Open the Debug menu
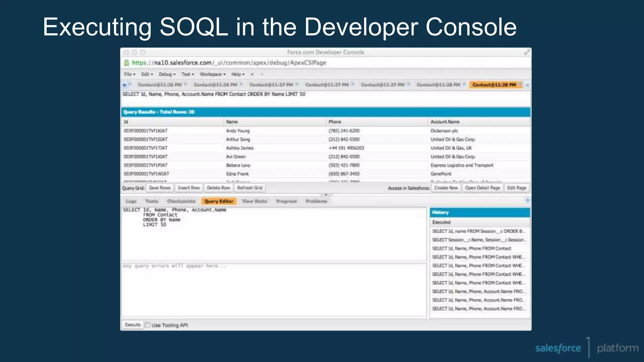This screenshot has width=644, height=362. click(x=167, y=74)
